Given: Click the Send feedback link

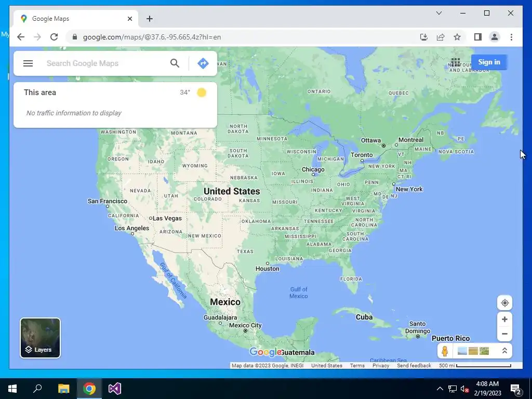Looking at the screenshot, I should (414, 365).
